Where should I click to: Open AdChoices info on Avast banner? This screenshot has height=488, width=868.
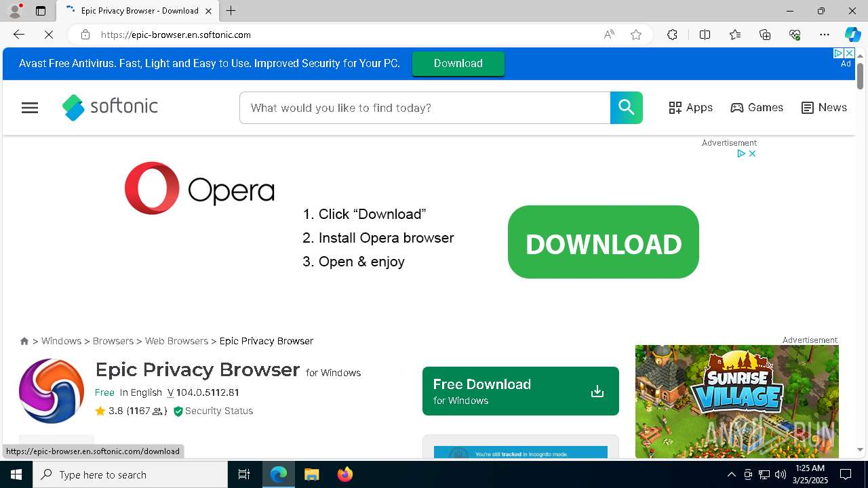pyautogui.click(x=838, y=53)
